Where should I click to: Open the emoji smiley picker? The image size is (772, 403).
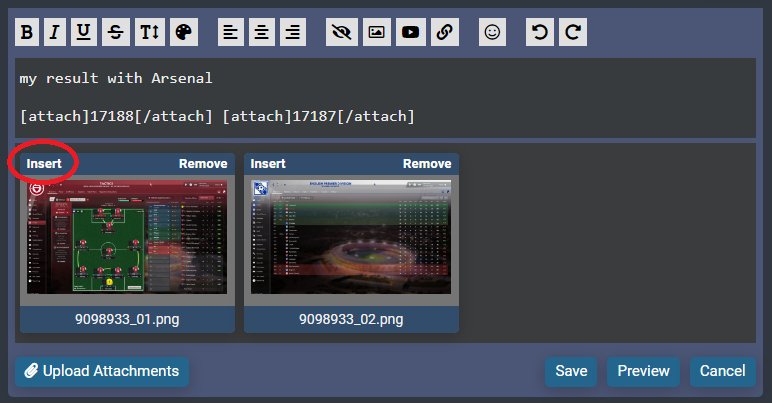[492, 32]
